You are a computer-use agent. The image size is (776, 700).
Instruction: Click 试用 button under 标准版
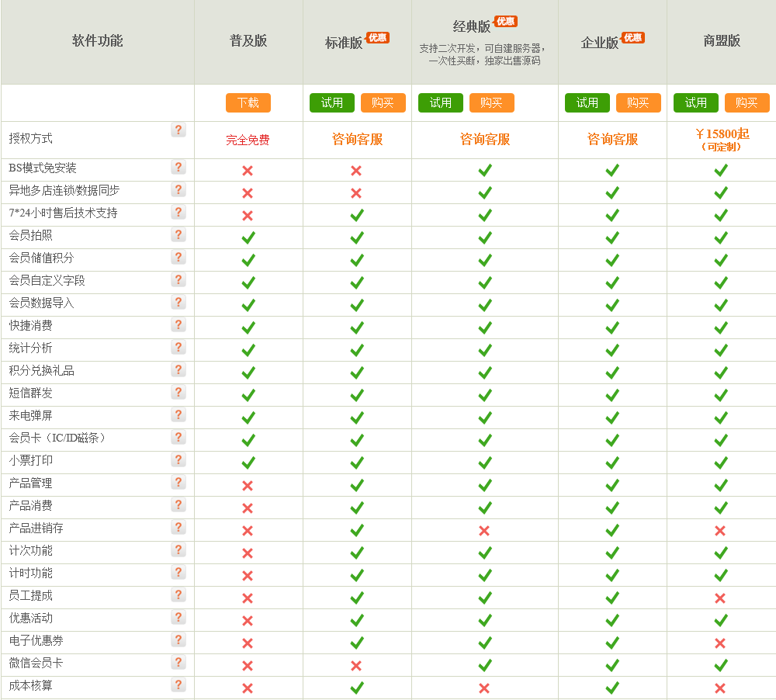332,102
